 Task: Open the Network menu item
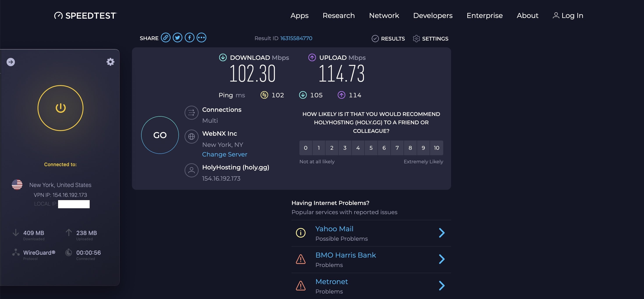[384, 16]
